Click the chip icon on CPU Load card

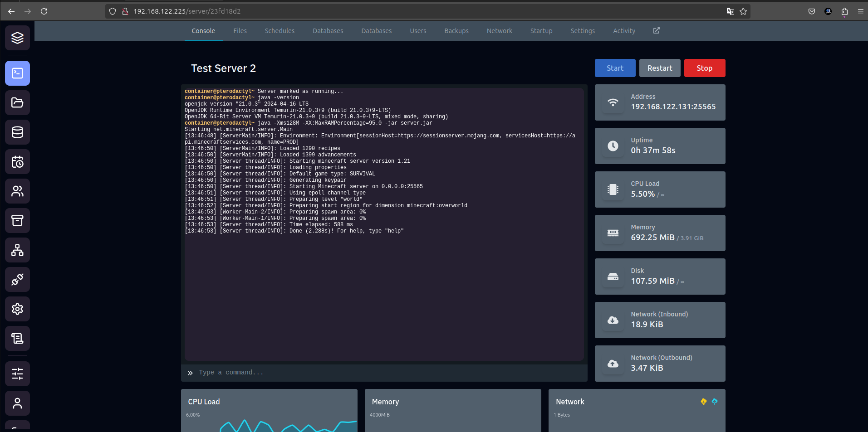tap(613, 189)
